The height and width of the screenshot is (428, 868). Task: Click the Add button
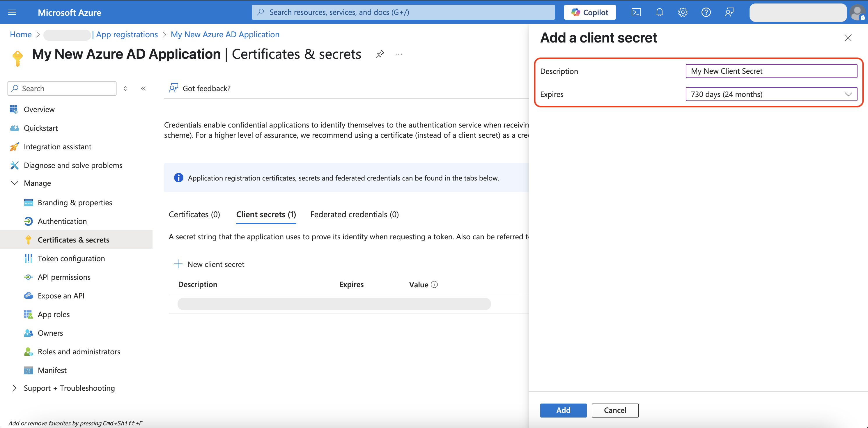[x=563, y=410]
